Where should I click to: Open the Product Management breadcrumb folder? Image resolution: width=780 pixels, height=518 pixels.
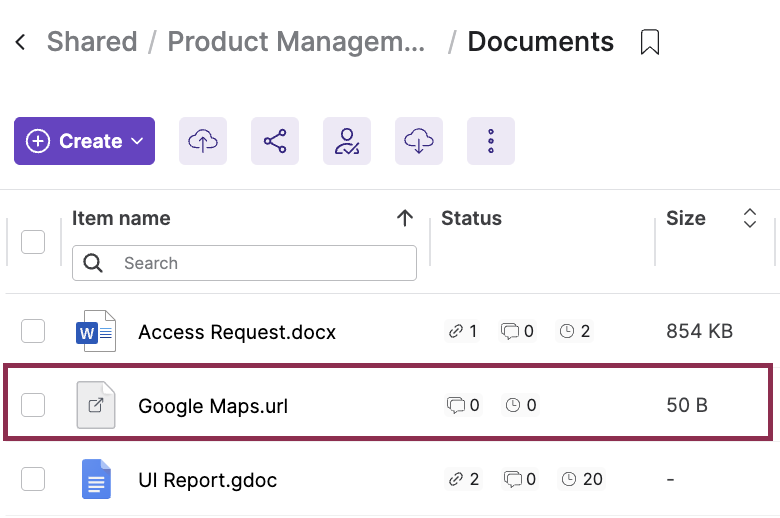297,42
